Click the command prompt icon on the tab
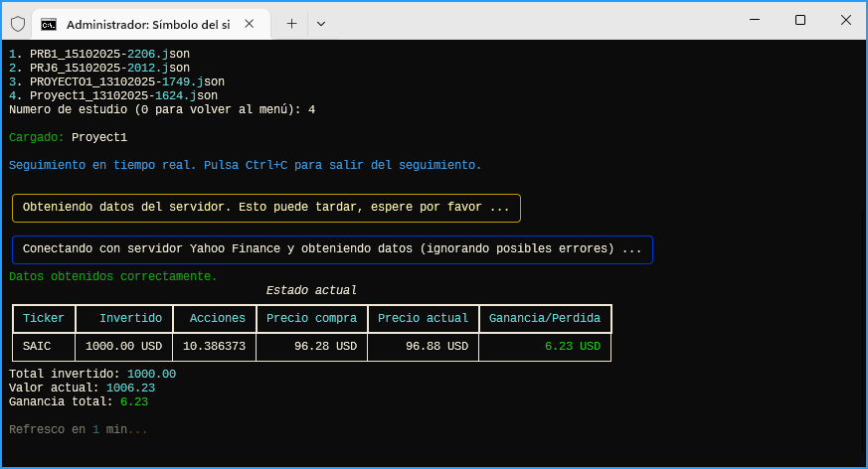The height and width of the screenshot is (469, 868). coord(49,23)
